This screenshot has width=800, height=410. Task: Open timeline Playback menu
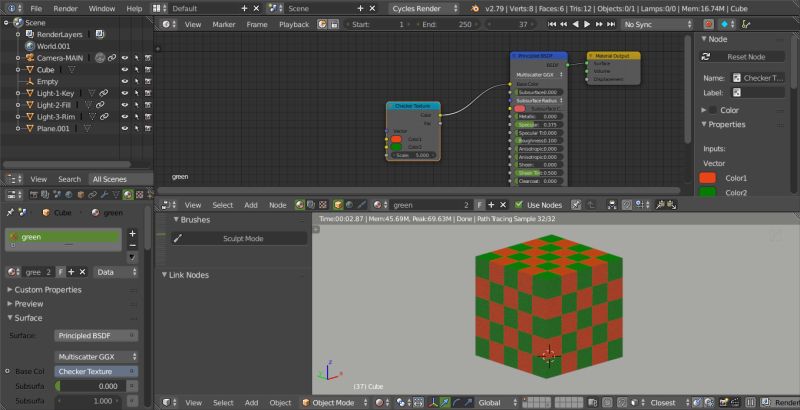point(294,24)
